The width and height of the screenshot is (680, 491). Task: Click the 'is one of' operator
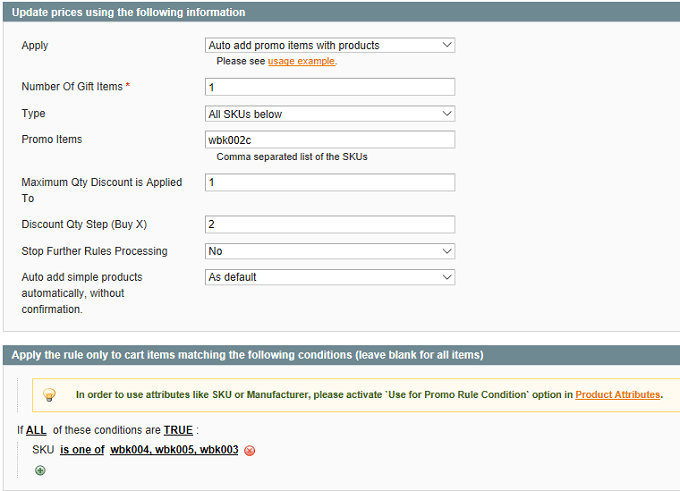pyautogui.click(x=82, y=450)
